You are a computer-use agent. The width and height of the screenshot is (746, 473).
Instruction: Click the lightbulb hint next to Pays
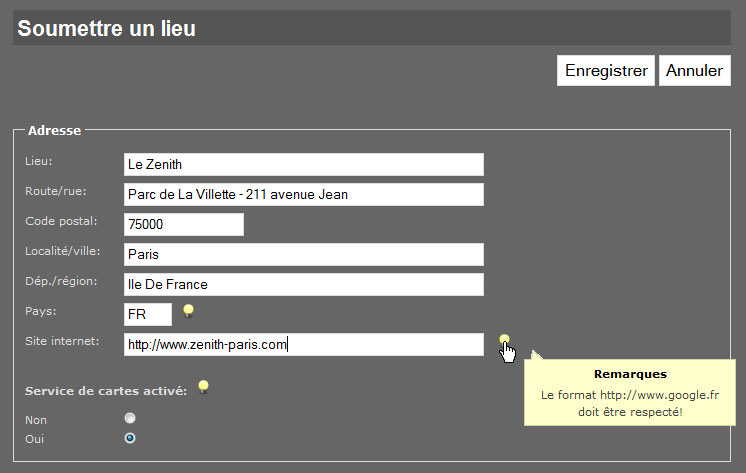pos(188,311)
